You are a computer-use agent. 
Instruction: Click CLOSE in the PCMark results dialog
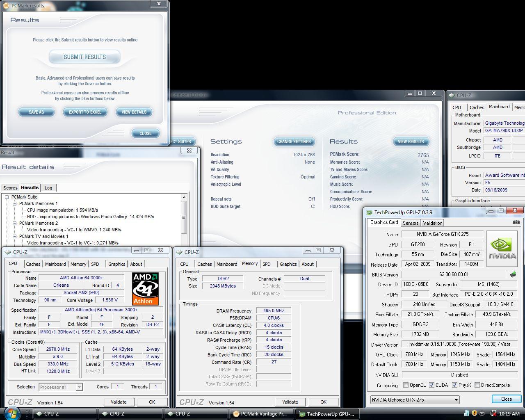coord(146,133)
